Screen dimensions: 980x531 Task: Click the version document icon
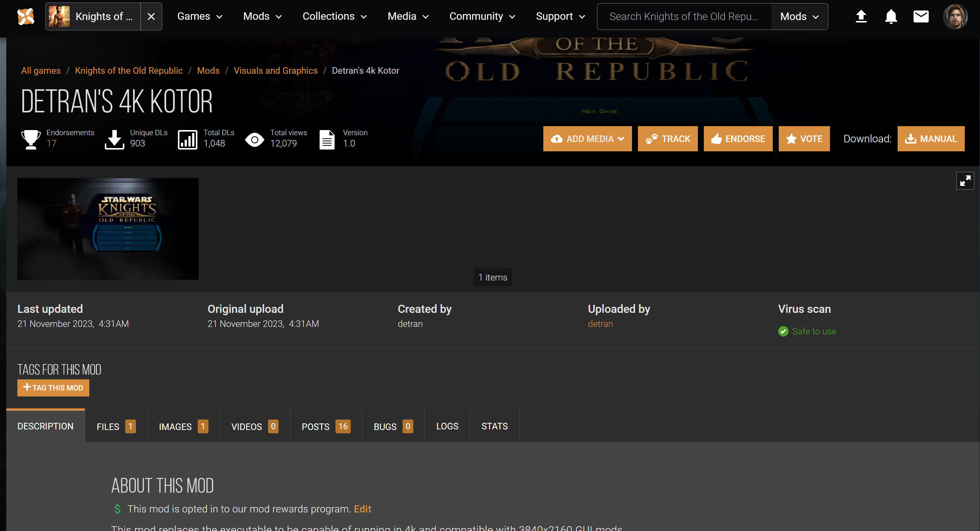327,139
